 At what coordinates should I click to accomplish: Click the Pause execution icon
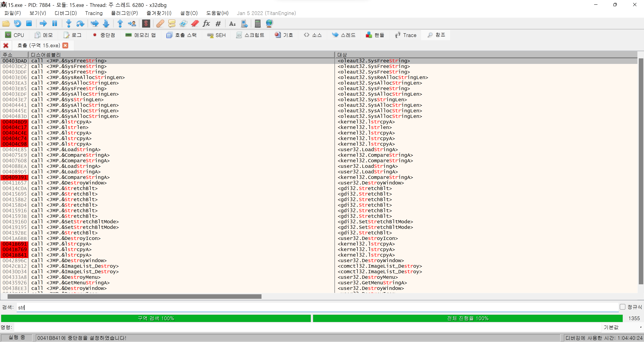55,24
